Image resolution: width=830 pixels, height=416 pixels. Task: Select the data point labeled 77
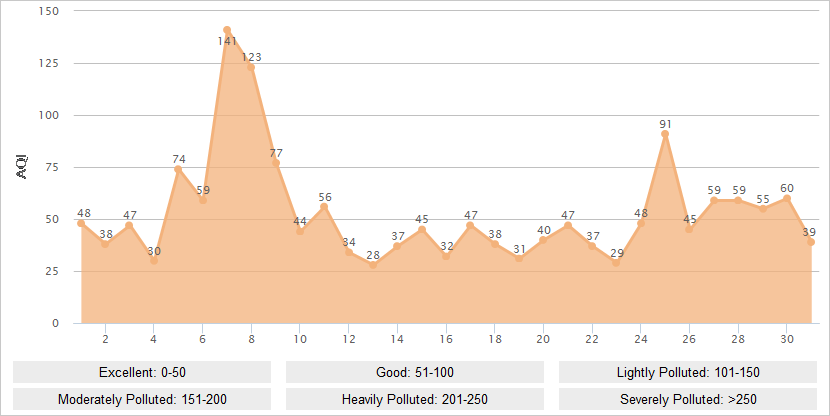276,163
